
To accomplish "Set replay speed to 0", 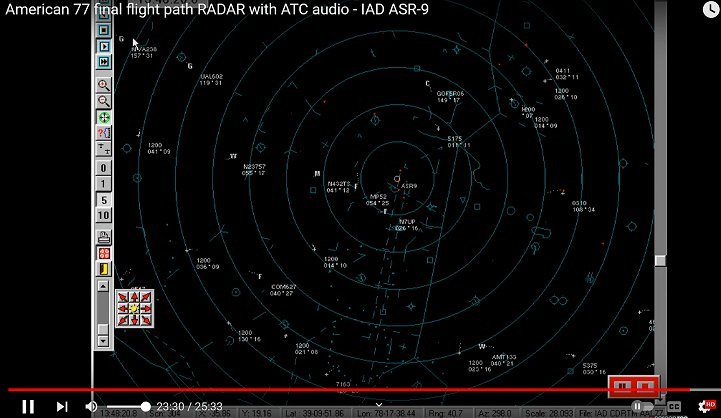I will [x=103, y=168].
